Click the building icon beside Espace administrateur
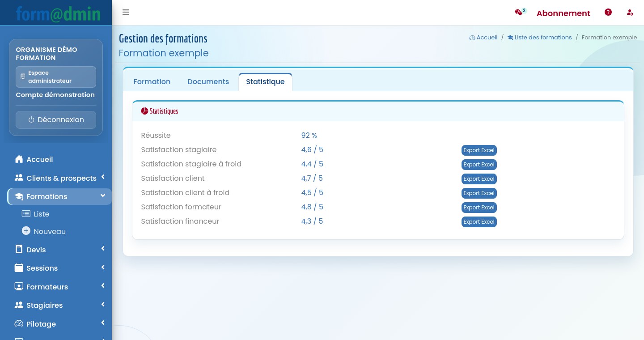The width and height of the screenshot is (644, 340). pos(23,77)
